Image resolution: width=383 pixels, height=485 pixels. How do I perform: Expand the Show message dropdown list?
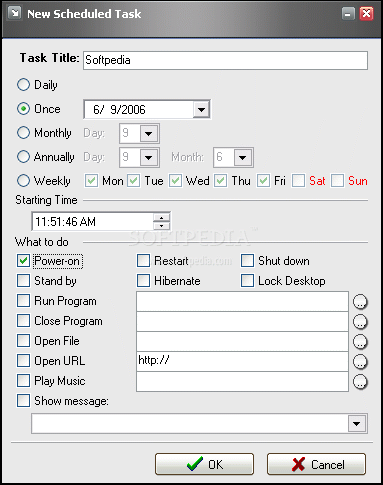tap(357, 424)
